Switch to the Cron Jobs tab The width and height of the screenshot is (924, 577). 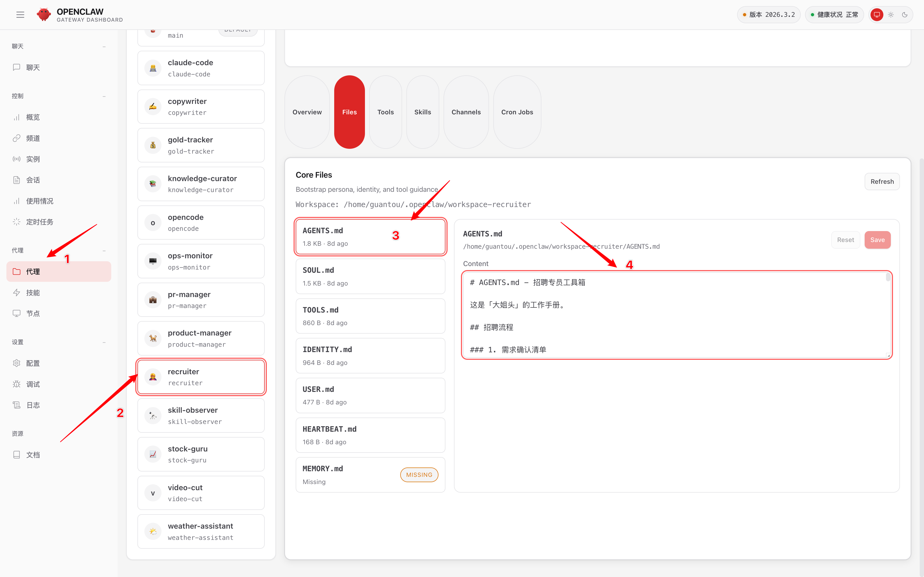point(517,112)
